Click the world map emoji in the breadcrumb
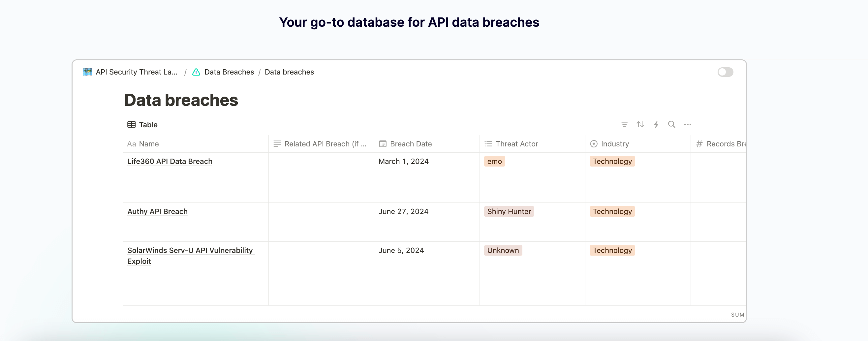This screenshot has width=868, height=341. (x=87, y=72)
